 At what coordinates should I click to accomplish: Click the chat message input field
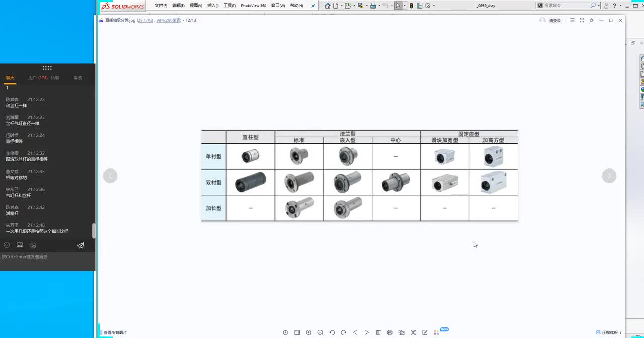point(47,261)
